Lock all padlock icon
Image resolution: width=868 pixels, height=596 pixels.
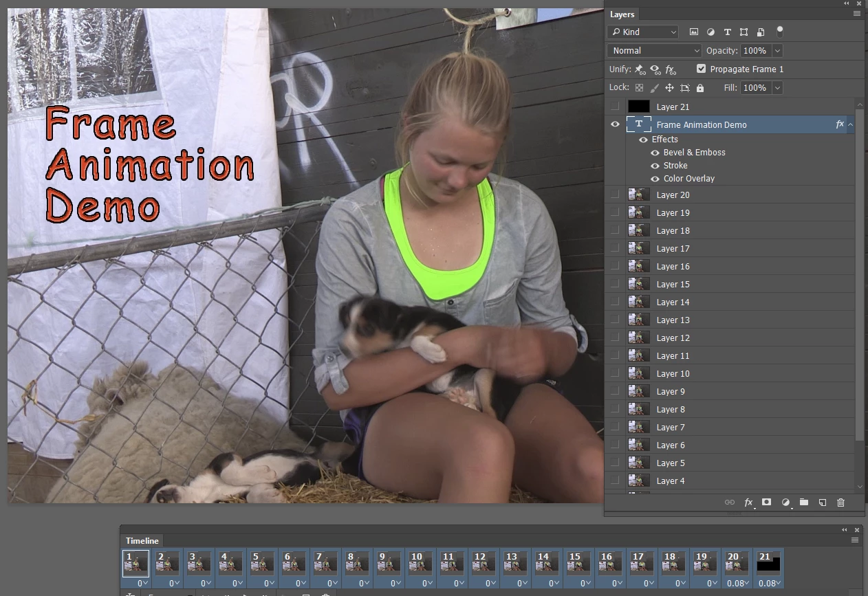click(700, 88)
